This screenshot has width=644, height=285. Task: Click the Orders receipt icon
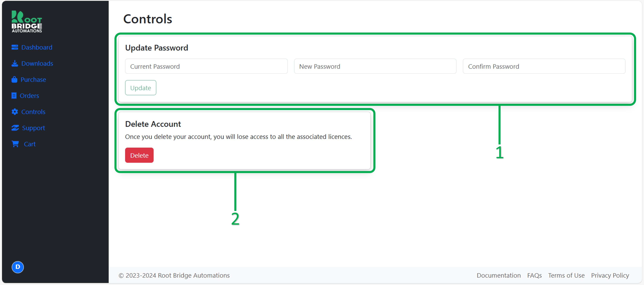click(14, 96)
